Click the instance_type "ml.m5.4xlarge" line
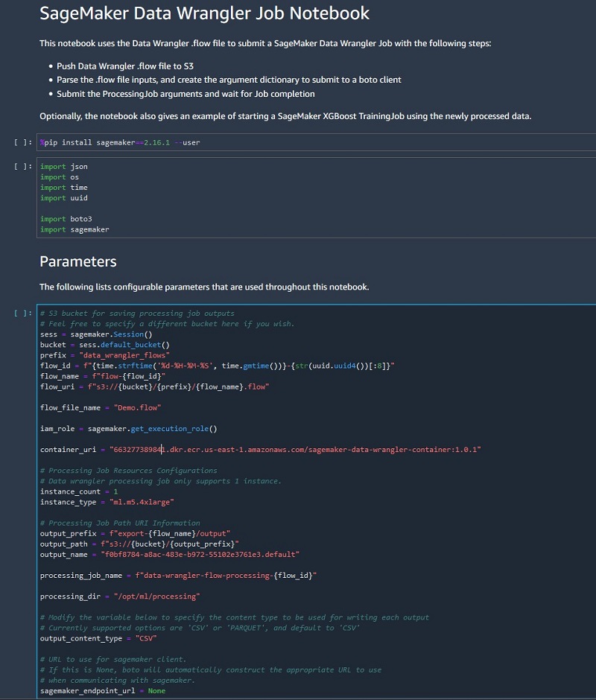 point(107,502)
